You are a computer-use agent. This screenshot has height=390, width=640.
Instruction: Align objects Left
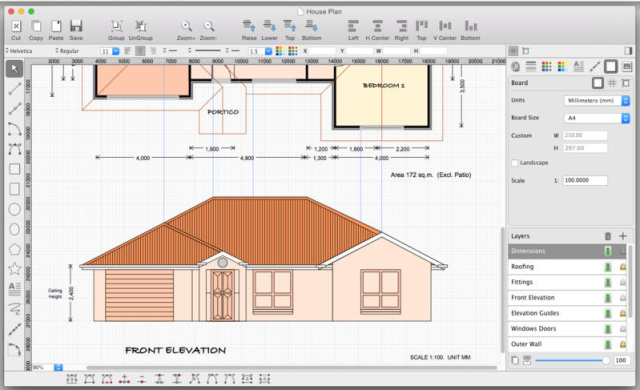(353, 26)
